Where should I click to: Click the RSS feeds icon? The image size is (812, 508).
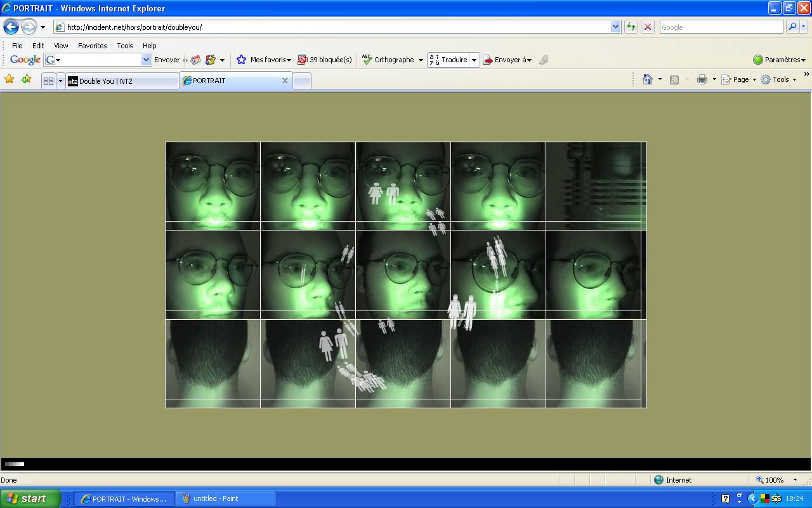(674, 79)
